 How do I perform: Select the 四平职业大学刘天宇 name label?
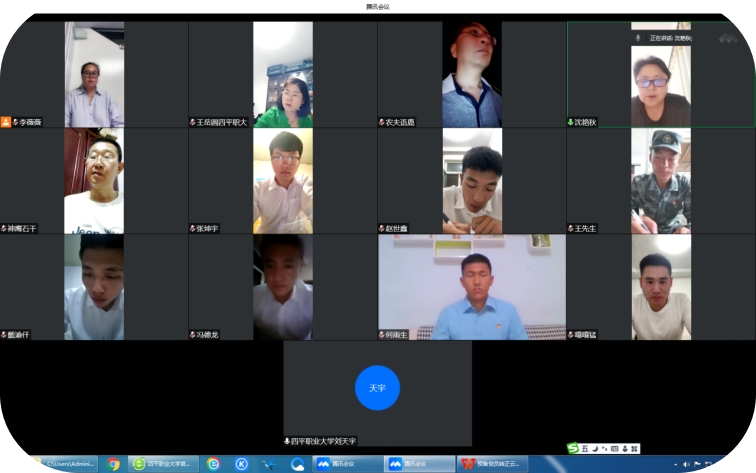pos(323,441)
